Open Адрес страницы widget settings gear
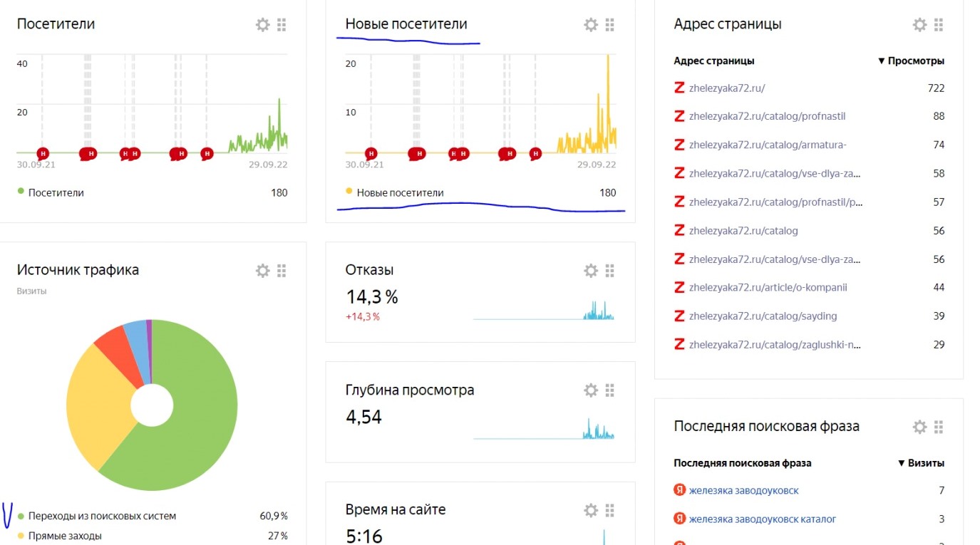 click(x=919, y=25)
